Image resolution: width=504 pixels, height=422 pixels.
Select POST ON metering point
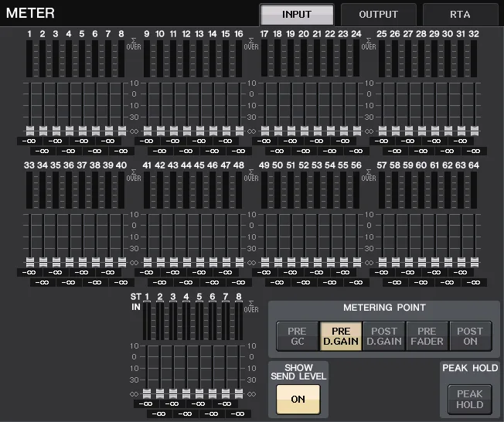click(470, 336)
